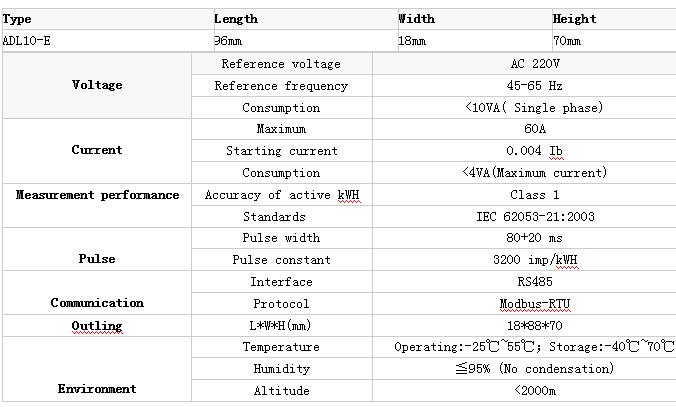Select the Starting current label

pyautogui.click(x=281, y=151)
